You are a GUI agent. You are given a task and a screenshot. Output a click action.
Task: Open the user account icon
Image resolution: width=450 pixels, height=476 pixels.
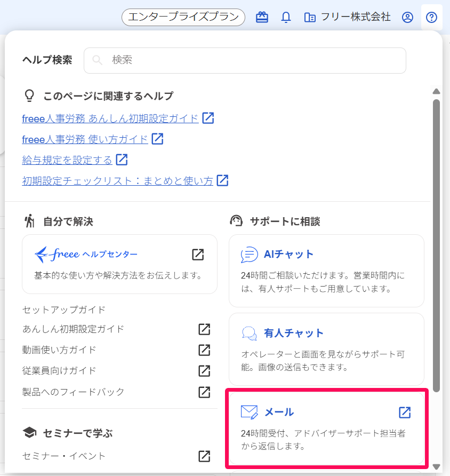[x=407, y=17]
